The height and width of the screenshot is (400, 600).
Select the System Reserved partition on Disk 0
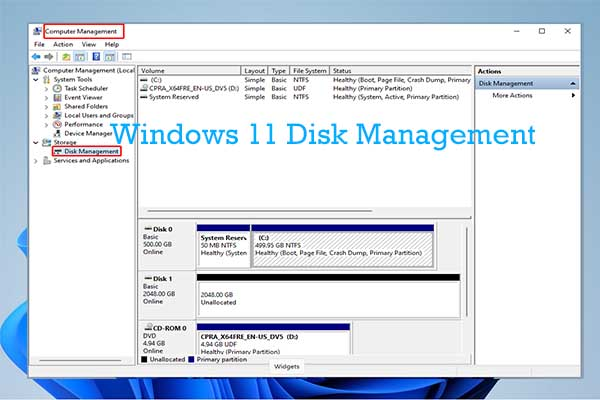[223, 245]
